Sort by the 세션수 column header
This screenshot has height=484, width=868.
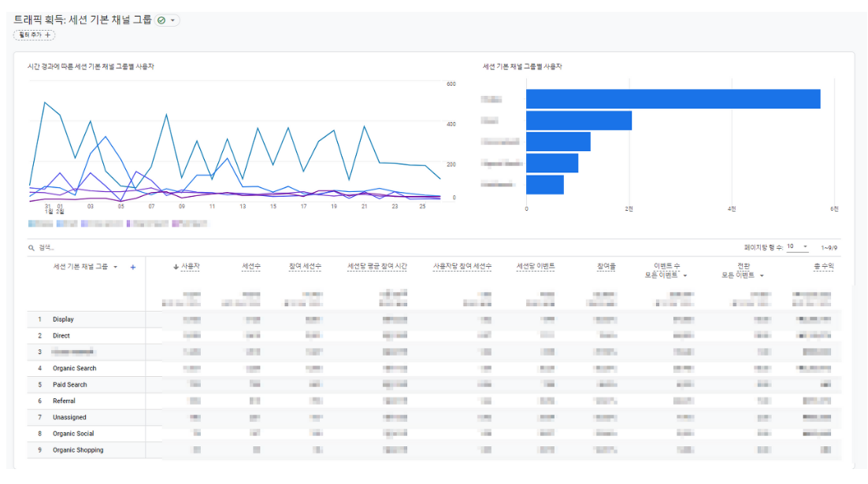(250, 267)
